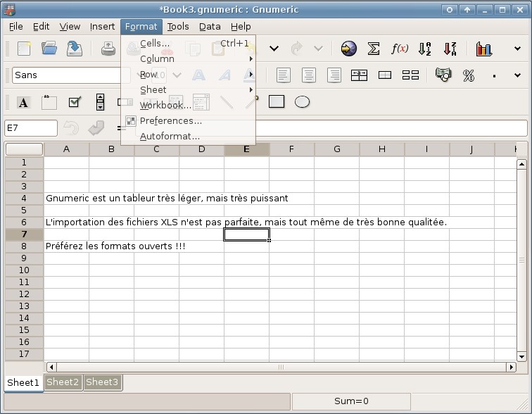Open a file with folder icon

pos(49,48)
